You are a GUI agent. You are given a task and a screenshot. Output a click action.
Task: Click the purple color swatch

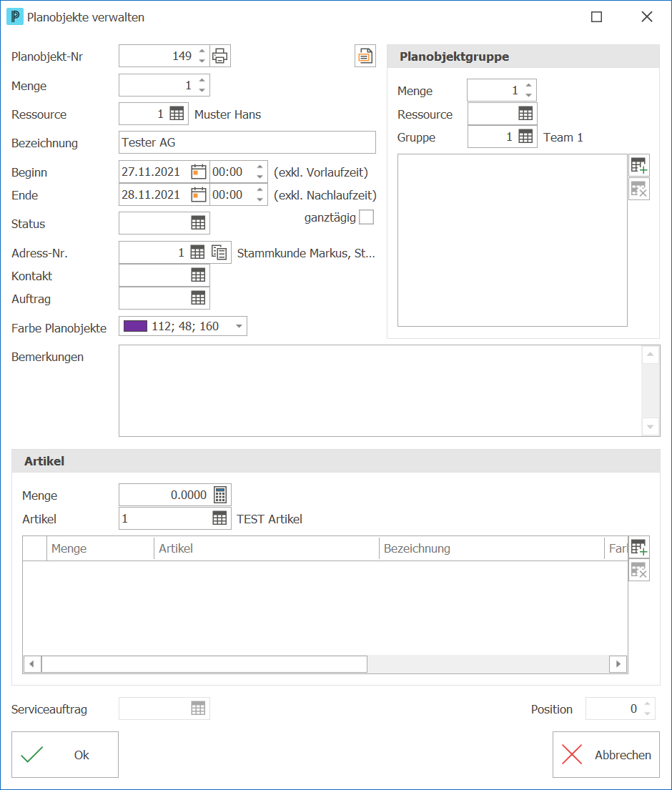[x=136, y=327]
